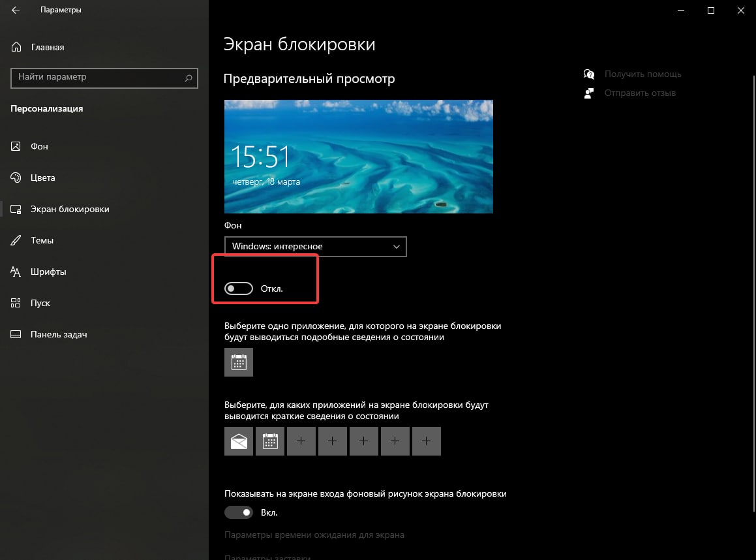
Task: Click the Цвета palette icon
Action: 16,178
